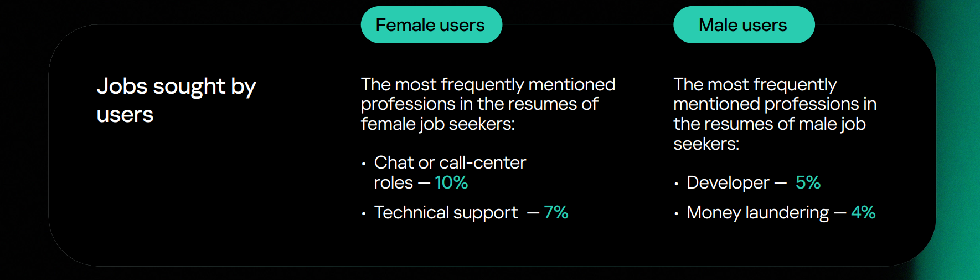Click the bullet before 'Money laundering'
The height and width of the screenshot is (280, 980).
(x=676, y=213)
